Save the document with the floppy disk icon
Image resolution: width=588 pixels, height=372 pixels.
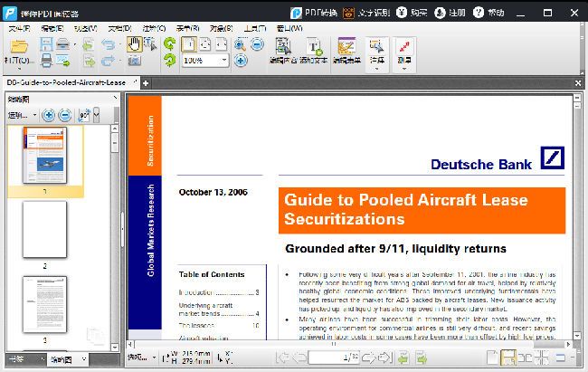click(46, 44)
